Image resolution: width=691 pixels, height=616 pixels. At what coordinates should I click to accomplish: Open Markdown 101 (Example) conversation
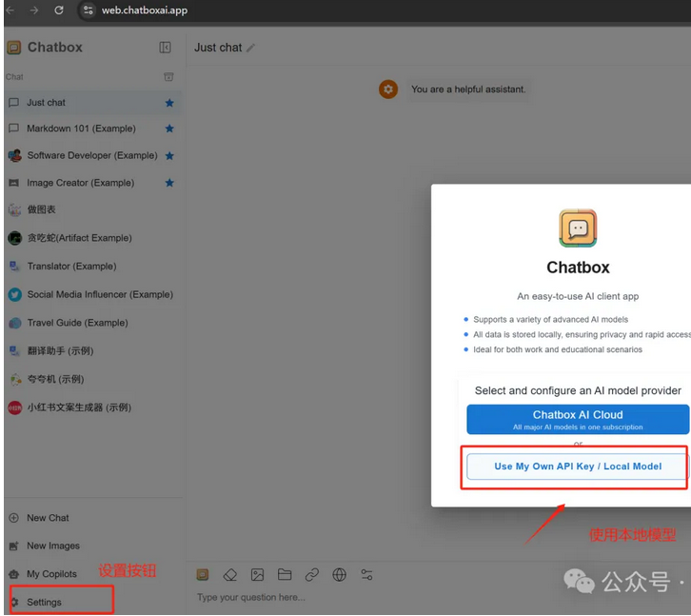pyautogui.click(x=92, y=129)
